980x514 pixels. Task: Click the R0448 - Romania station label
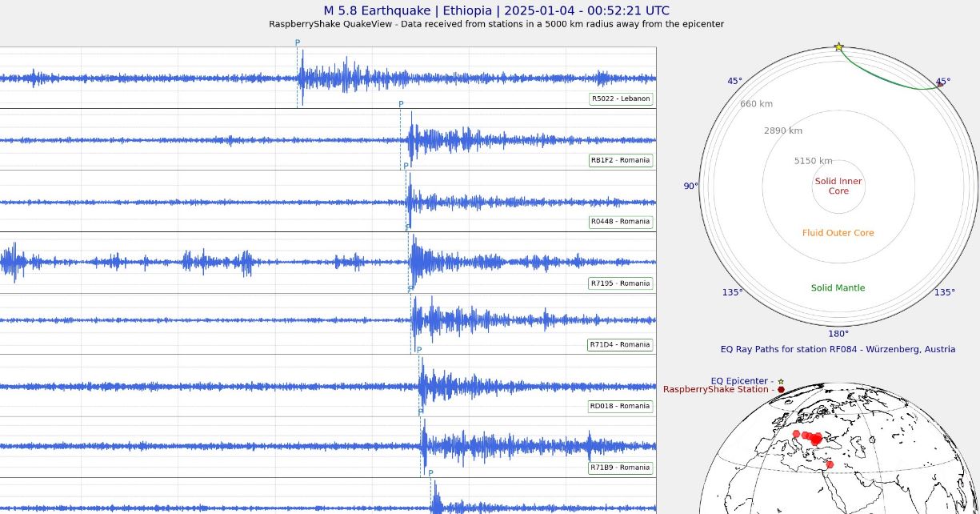pyautogui.click(x=620, y=222)
